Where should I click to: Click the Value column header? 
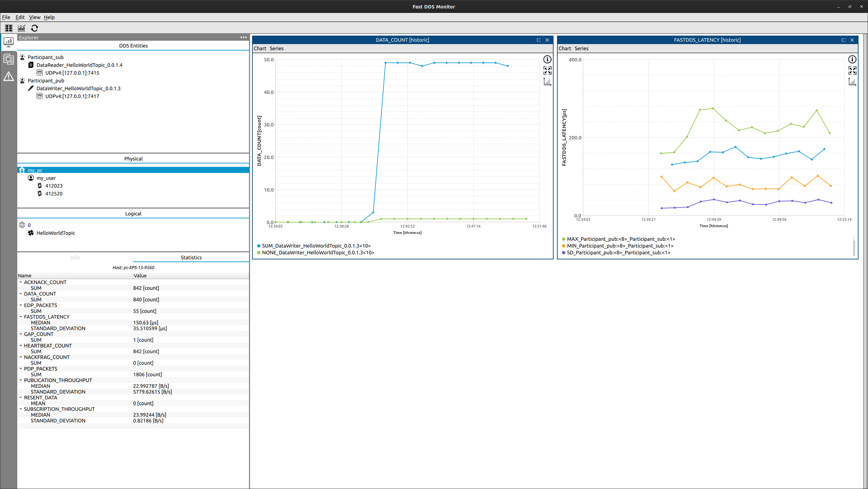(x=191, y=276)
